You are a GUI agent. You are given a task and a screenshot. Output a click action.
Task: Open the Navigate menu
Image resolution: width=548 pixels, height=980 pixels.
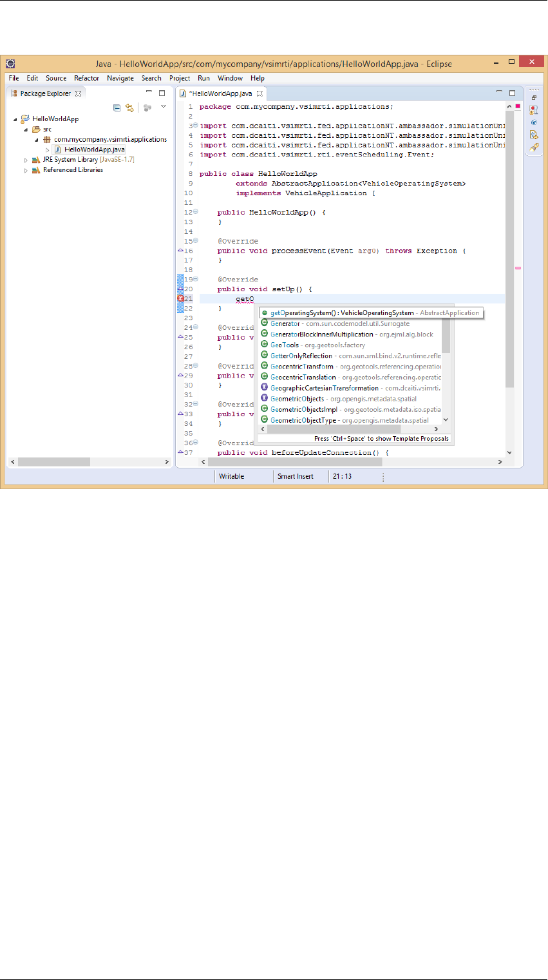(120, 78)
